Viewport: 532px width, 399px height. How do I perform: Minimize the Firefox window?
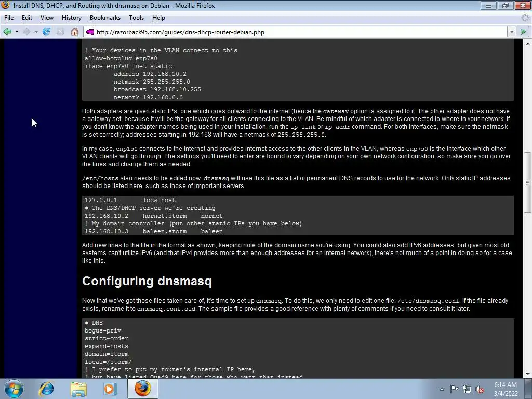488,5
